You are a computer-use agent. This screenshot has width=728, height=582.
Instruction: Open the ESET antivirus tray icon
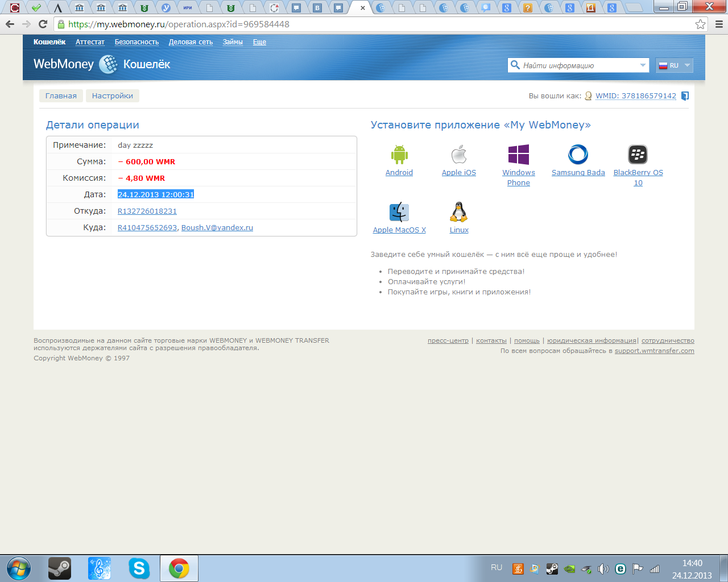tap(621, 568)
